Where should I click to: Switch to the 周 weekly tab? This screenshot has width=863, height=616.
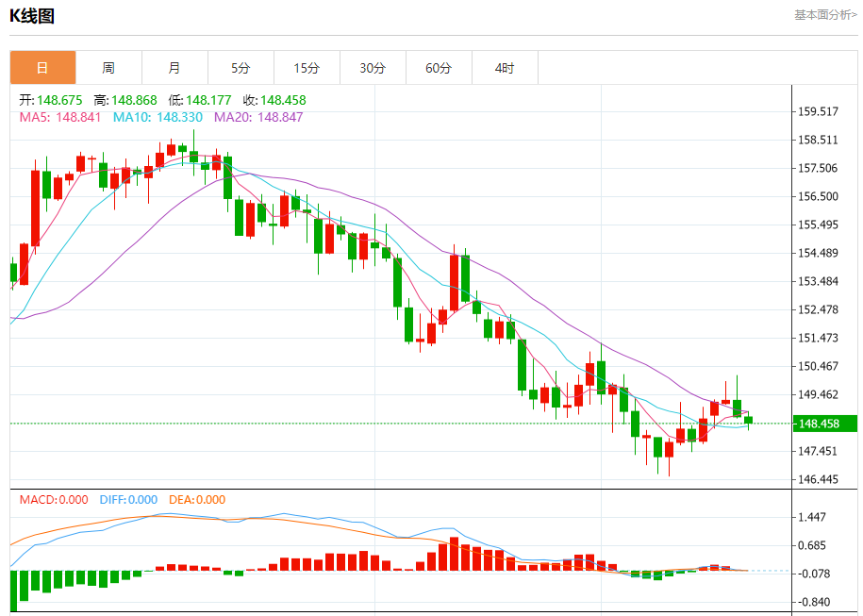coord(109,68)
